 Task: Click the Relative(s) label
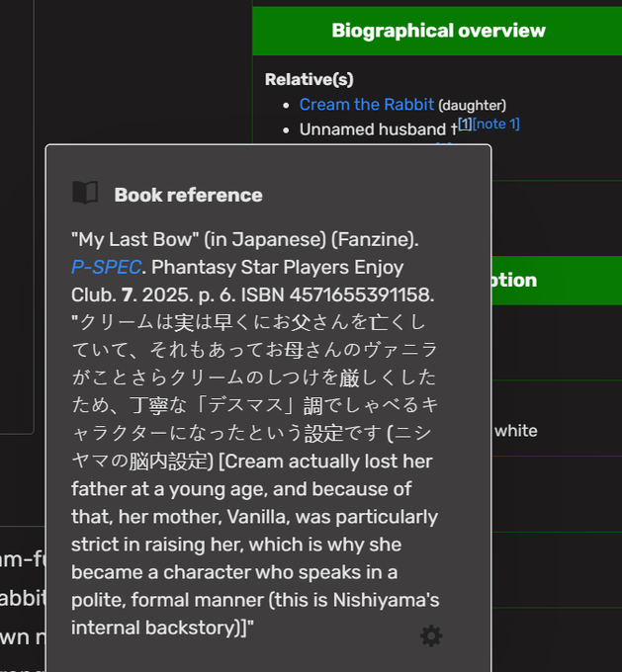(x=309, y=79)
